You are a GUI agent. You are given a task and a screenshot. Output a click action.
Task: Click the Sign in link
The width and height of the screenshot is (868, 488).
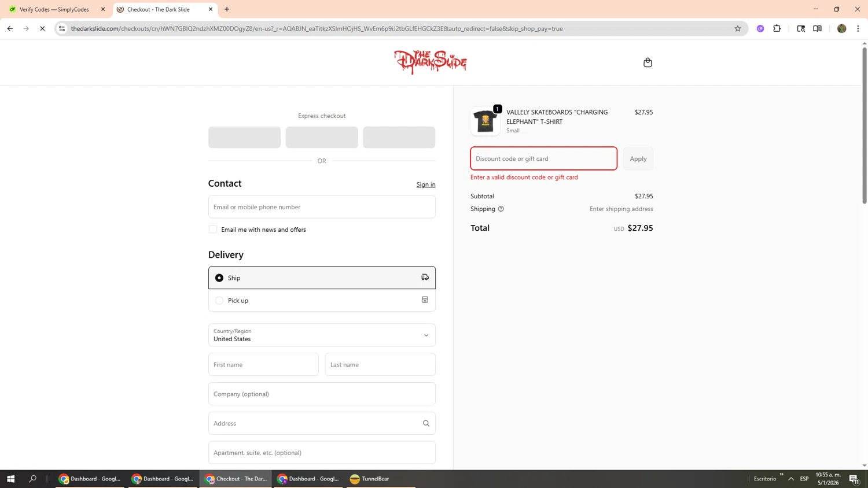pos(426,184)
